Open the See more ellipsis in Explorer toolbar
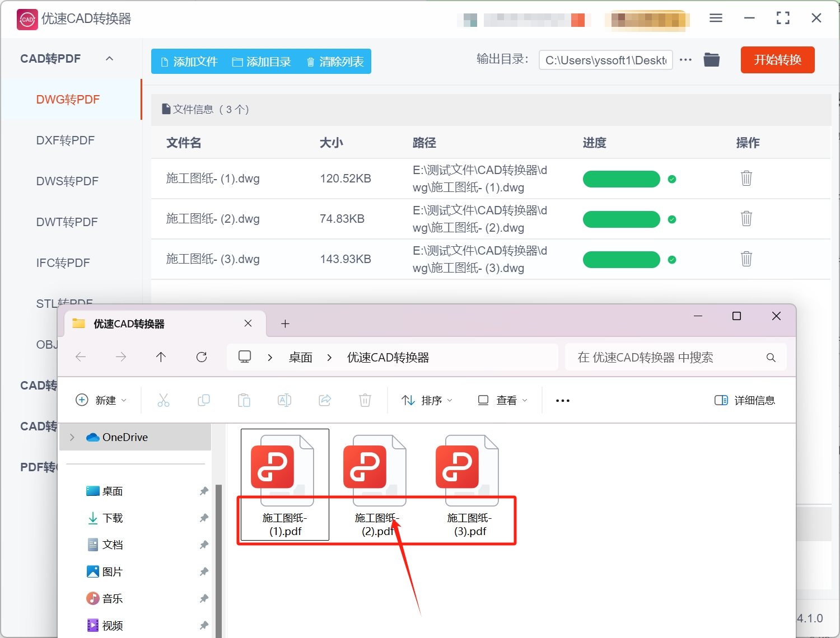 (563, 401)
